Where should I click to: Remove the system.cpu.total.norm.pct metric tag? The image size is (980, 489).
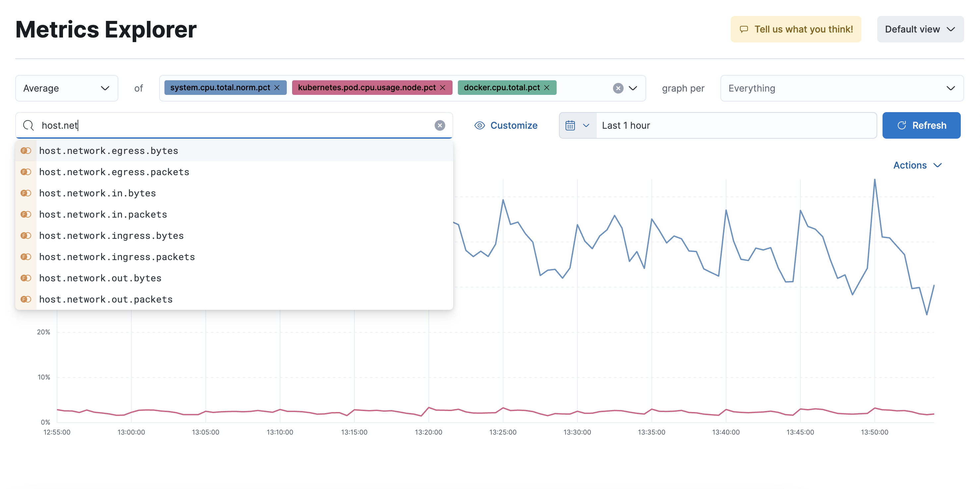[277, 88]
